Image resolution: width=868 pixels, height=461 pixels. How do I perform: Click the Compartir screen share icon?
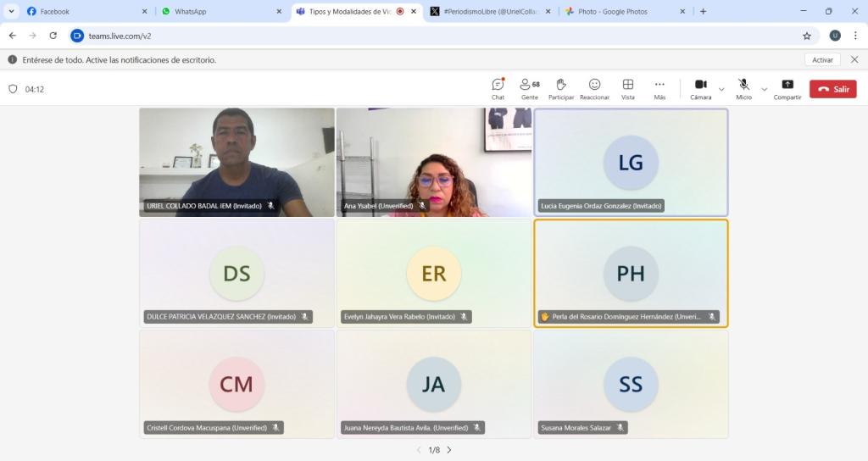tap(787, 85)
